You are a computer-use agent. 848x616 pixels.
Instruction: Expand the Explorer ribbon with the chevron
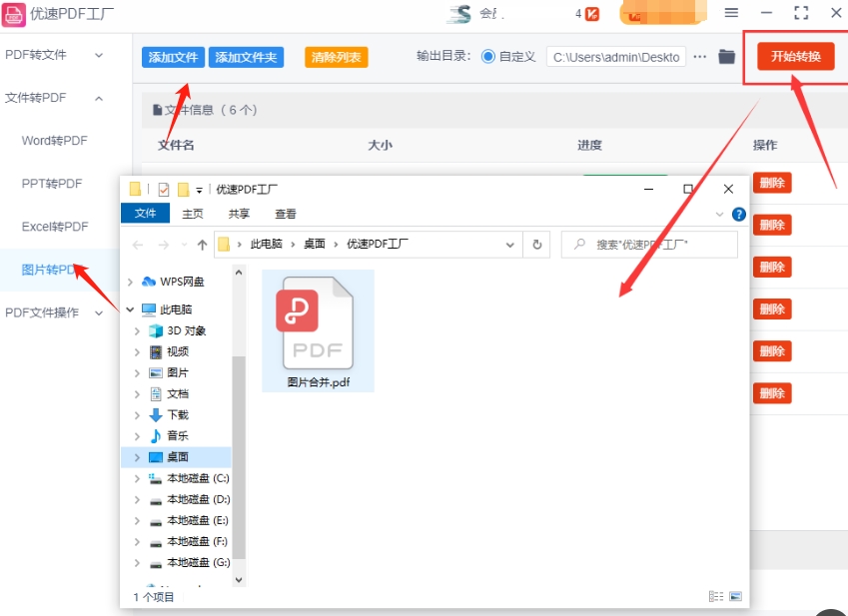[719, 215]
